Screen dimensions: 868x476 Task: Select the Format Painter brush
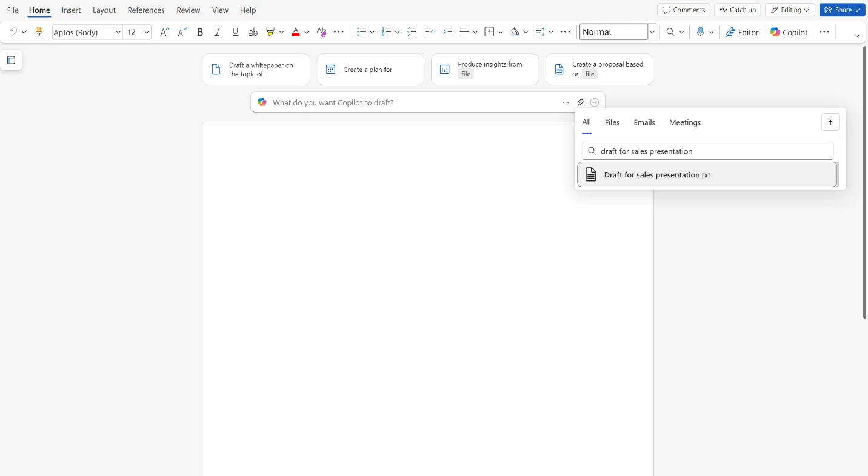pyautogui.click(x=38, y=32)
